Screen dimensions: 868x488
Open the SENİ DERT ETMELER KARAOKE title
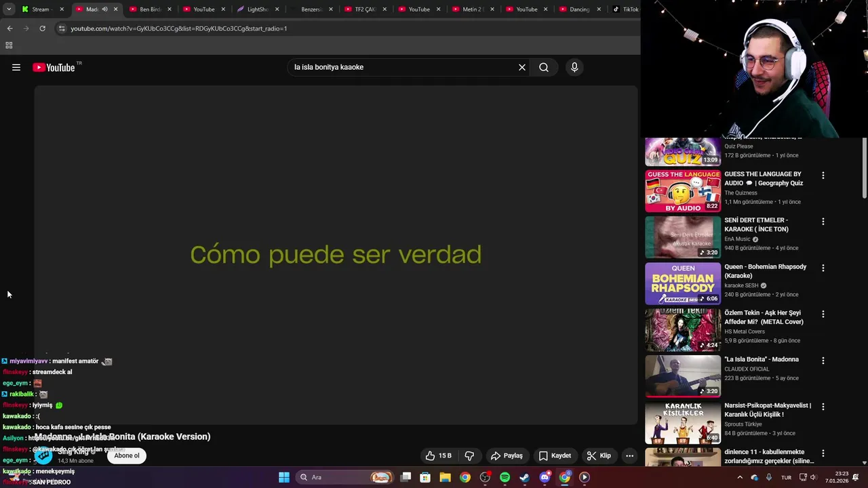[758, 225]
